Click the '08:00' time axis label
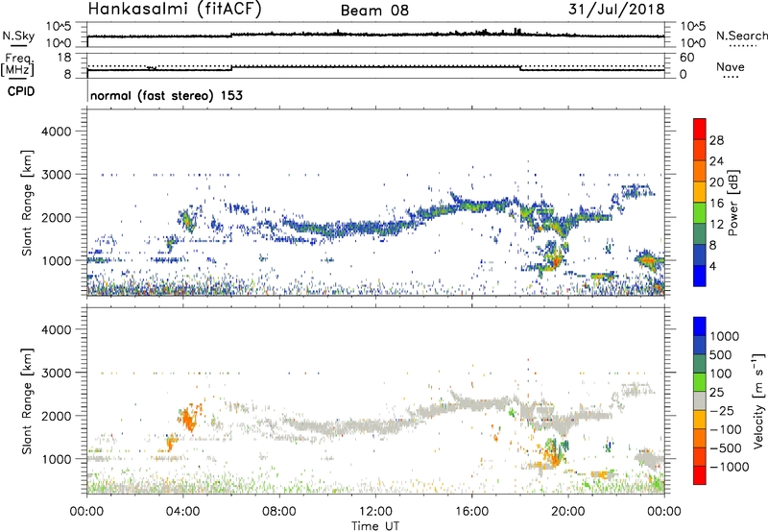 click(279, 512)
